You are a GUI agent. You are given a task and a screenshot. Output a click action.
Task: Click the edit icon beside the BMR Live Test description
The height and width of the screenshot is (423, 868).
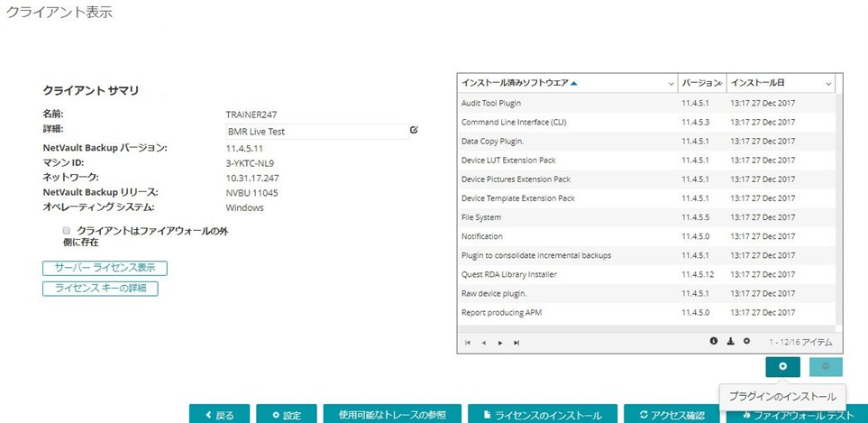click(414, 130)
